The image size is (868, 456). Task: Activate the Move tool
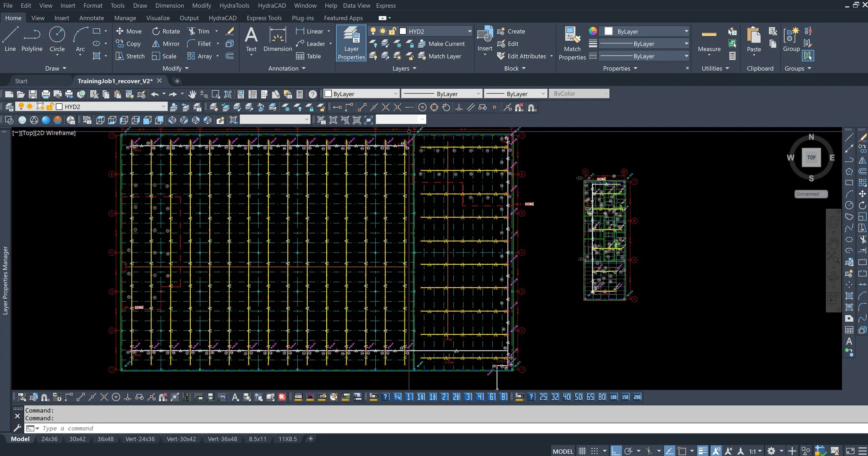click(128, 31)
